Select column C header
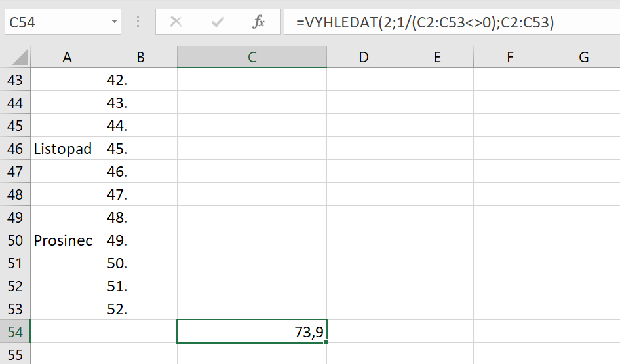This screenshot has height=364, width=620. click(x=252, y=58)
